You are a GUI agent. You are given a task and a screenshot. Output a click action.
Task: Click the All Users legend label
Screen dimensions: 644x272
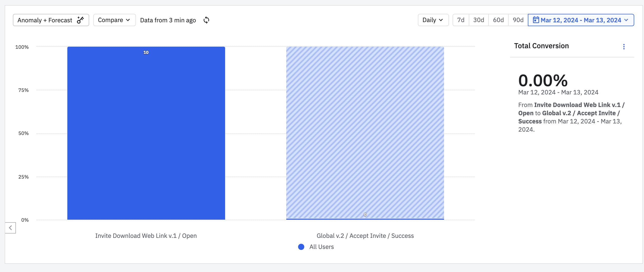(321, 247)
